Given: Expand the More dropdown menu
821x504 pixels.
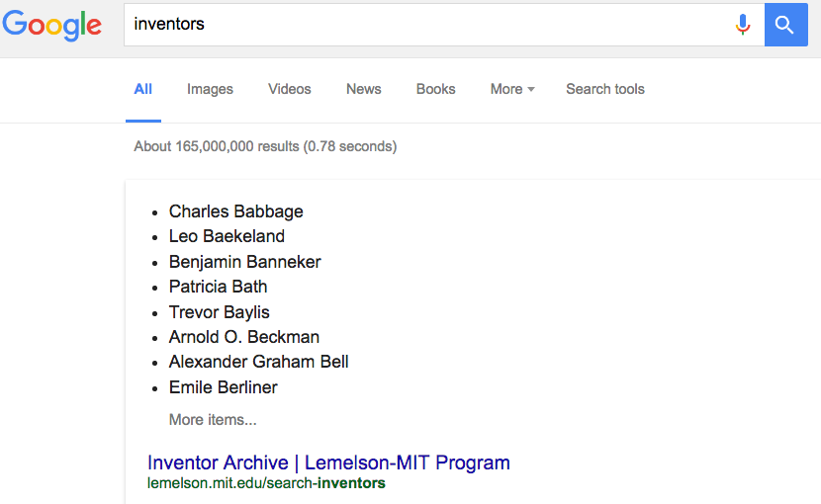Looking at the screenshot, I should click(x=512, y=89).
